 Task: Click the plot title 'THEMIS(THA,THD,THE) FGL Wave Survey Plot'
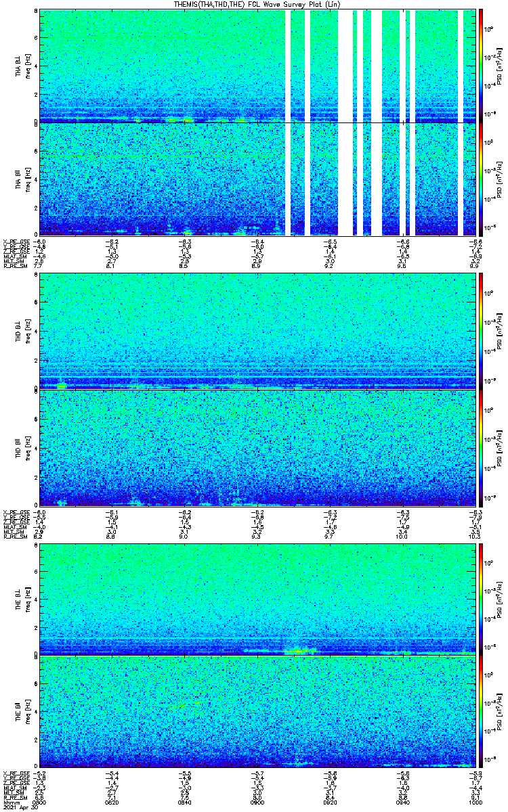click(256, 4)
